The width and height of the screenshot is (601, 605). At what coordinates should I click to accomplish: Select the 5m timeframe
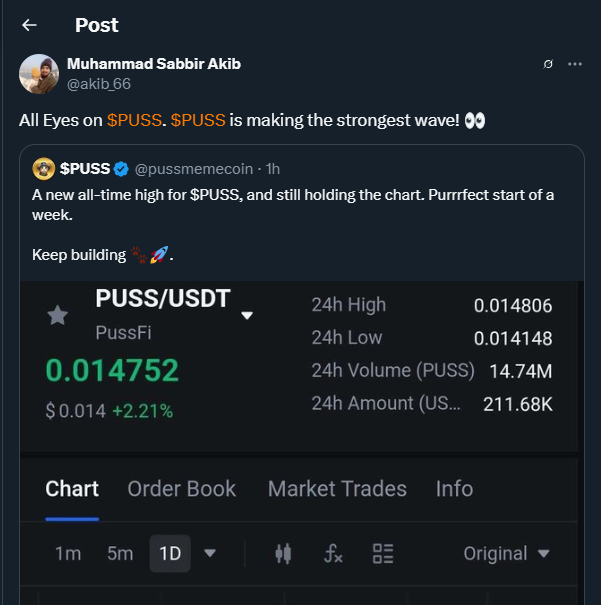120,553
